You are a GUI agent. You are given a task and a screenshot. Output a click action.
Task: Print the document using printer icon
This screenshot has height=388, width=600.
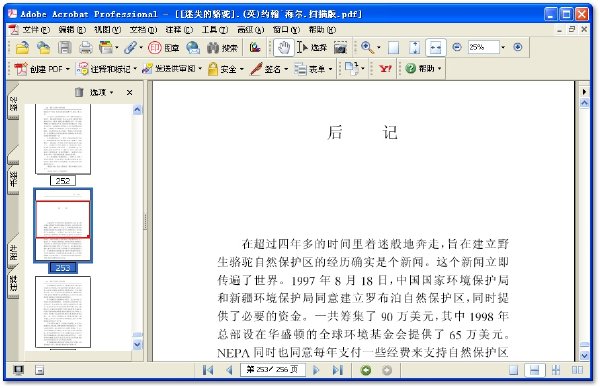point(86,48)
